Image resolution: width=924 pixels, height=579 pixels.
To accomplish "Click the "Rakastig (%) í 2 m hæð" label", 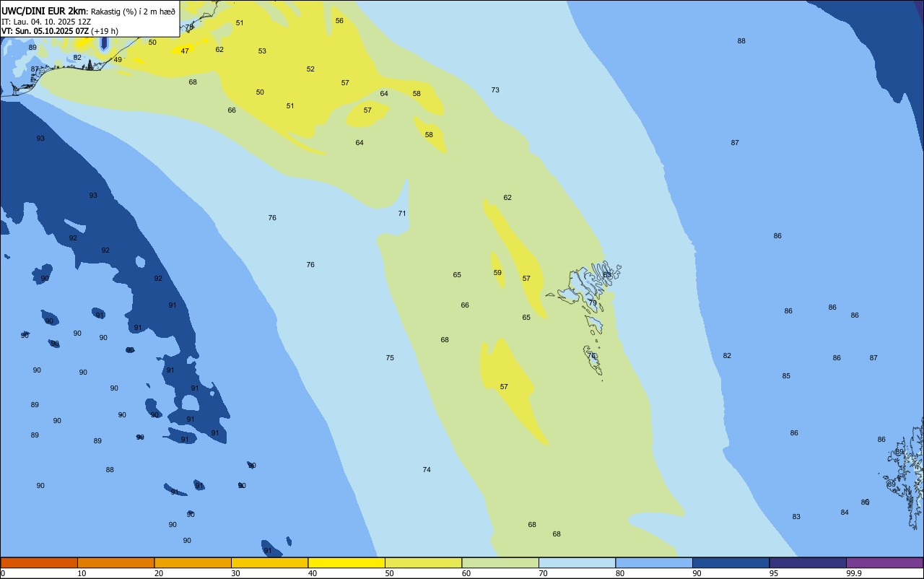I will [x=133, y=12].
